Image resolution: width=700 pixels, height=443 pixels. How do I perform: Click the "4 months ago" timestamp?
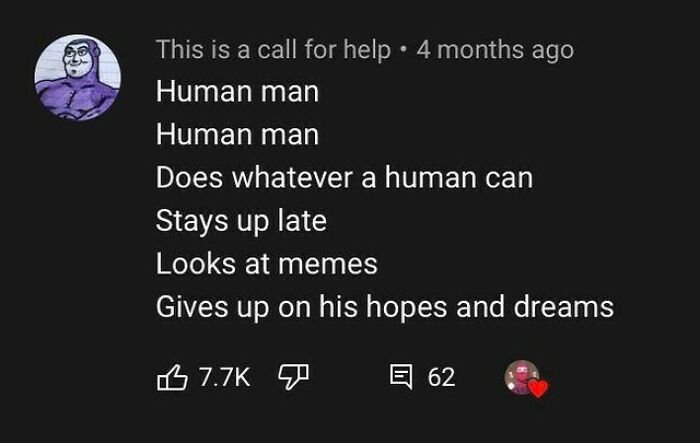click(x=495, y=50)
